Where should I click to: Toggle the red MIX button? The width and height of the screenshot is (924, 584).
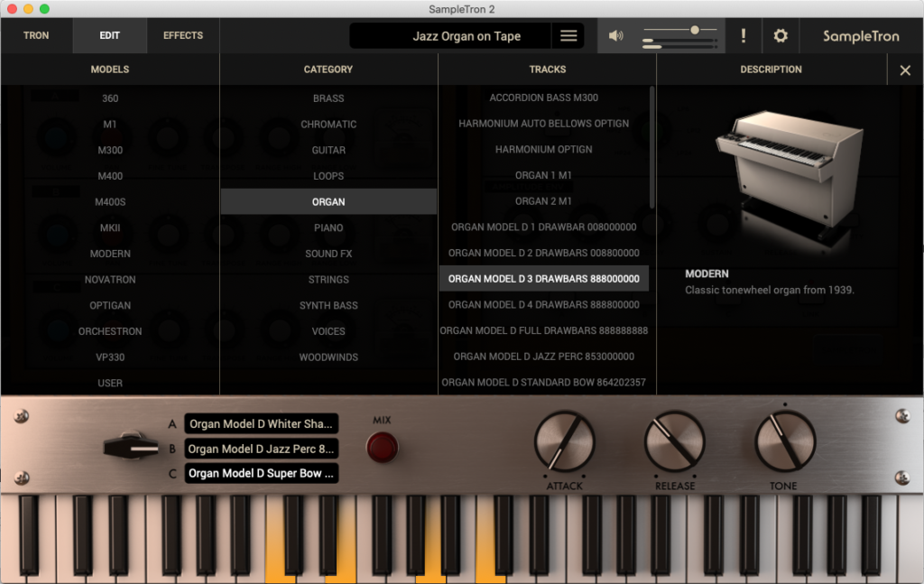382,447
